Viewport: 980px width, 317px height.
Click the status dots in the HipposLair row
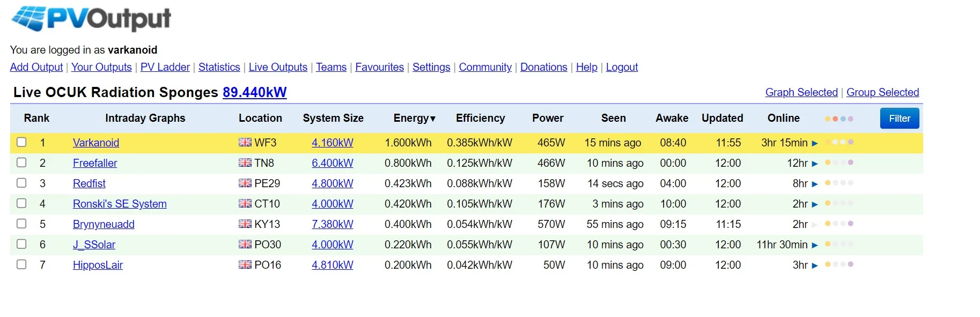tap(839, 264)
